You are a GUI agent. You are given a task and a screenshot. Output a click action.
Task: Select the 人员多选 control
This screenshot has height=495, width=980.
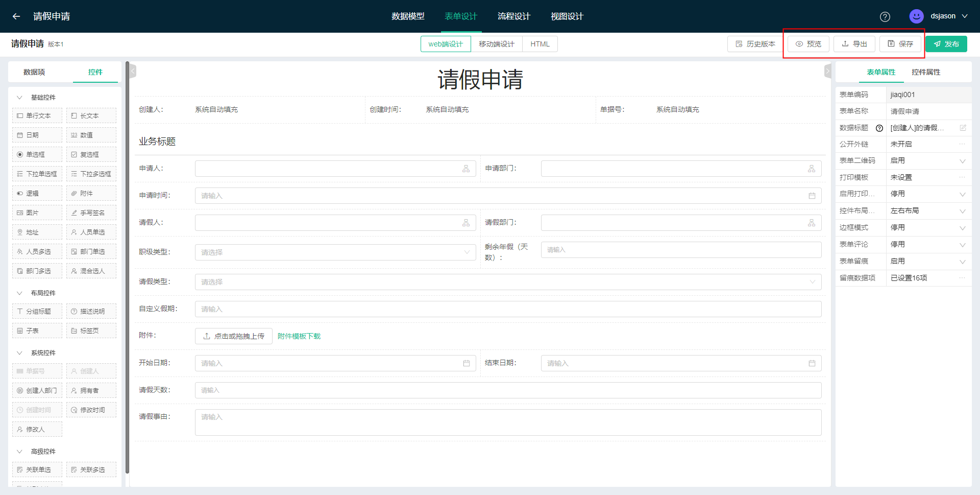[x=37, y=251]
